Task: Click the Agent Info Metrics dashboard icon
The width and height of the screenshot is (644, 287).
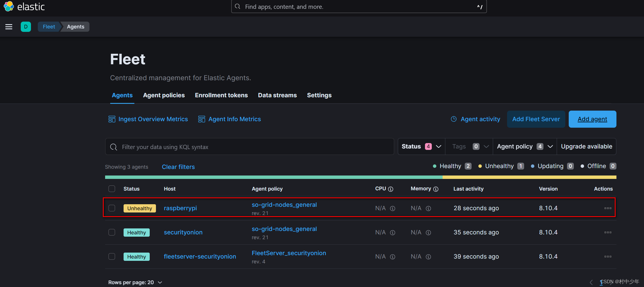Action: (202, 119)
